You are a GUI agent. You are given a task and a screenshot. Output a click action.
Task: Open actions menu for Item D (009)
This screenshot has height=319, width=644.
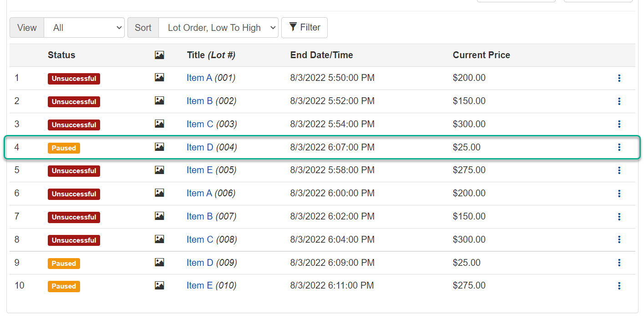coord(619,263)
